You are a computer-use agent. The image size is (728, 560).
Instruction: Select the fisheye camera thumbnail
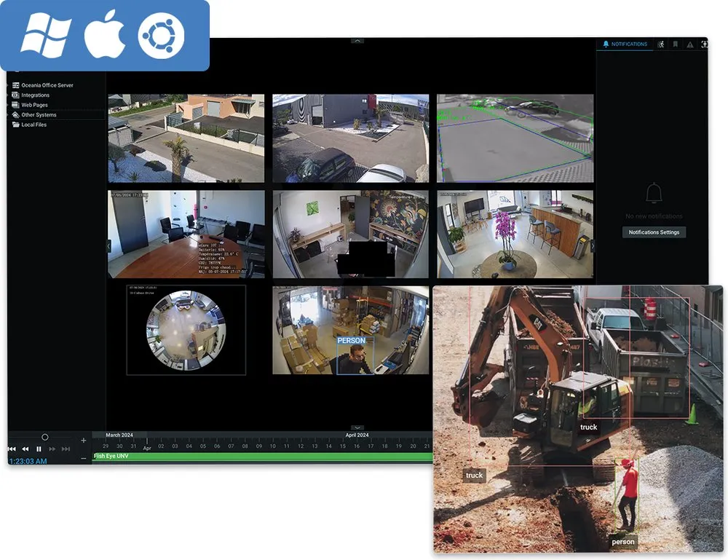tap(186, 330)
